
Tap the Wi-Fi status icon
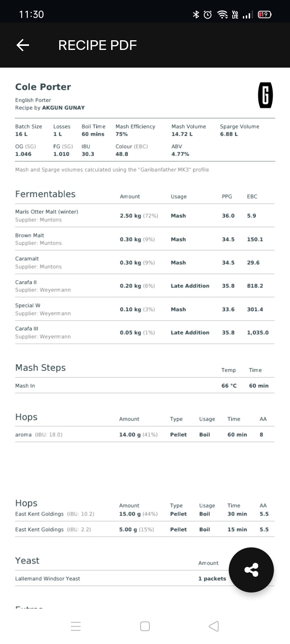pos(222,14)
